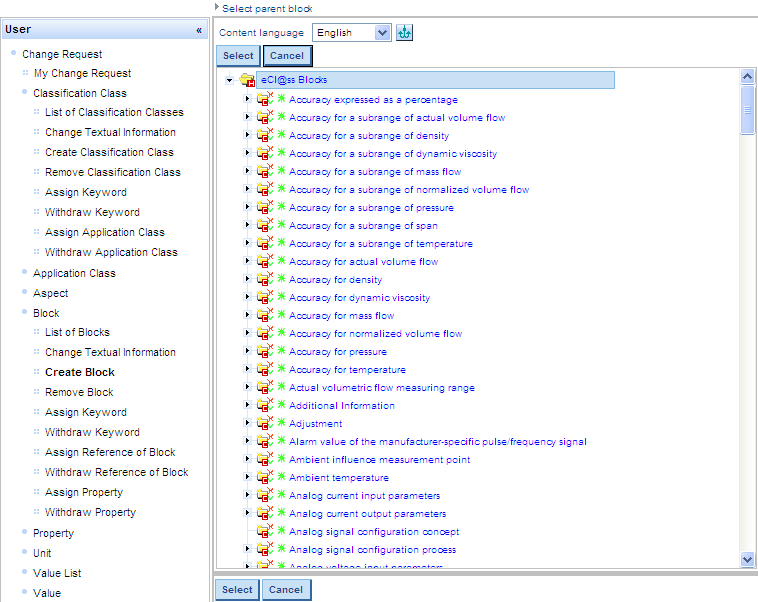Click the tree scrollbar down arrow
The width and height of the screenshot is (758, 602).
coord(747,560)
